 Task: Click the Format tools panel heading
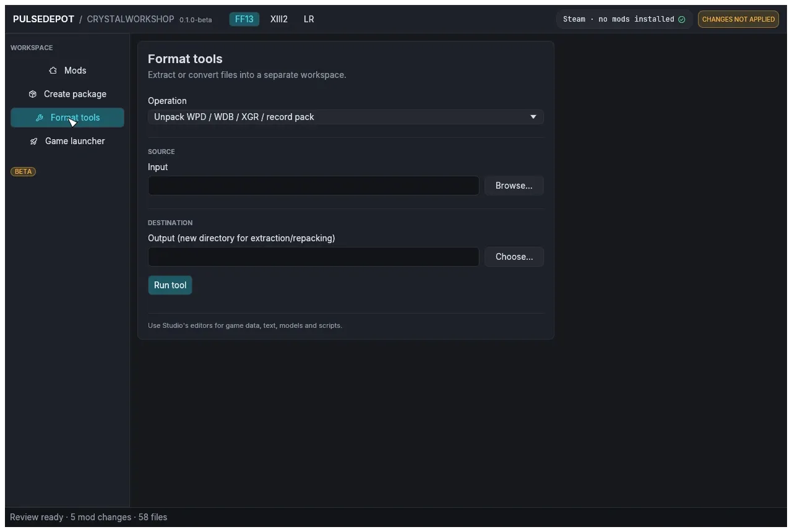tap(185, 59)
